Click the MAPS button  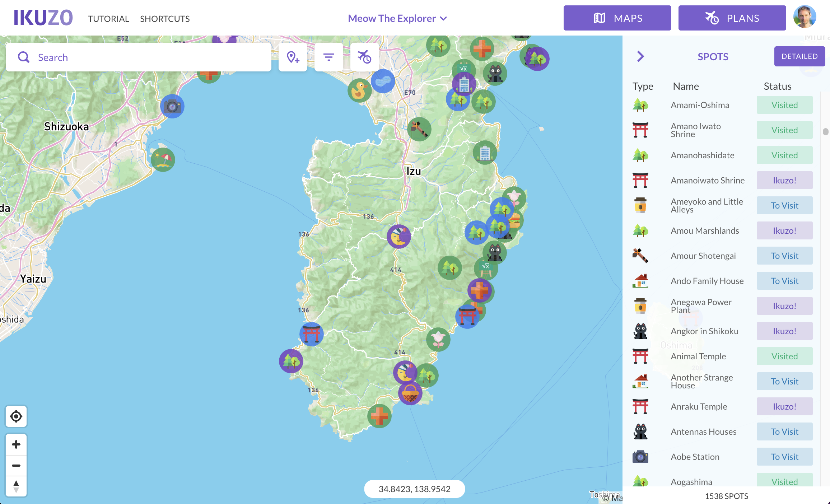tap(617, 18)
